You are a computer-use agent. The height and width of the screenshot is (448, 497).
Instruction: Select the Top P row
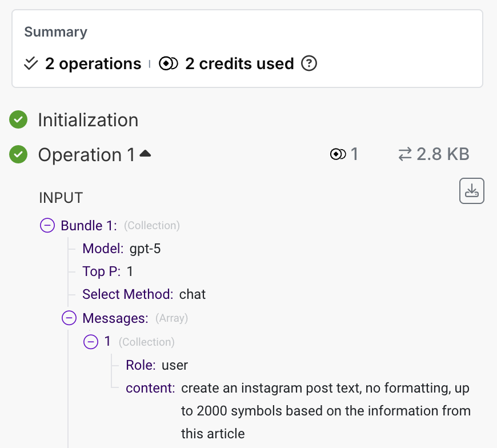(x=107, y=271)
